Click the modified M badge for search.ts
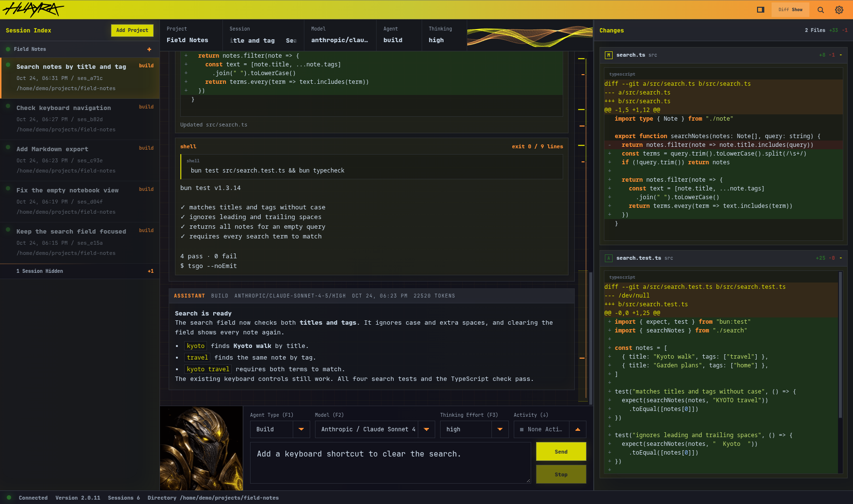 point(608,55)
